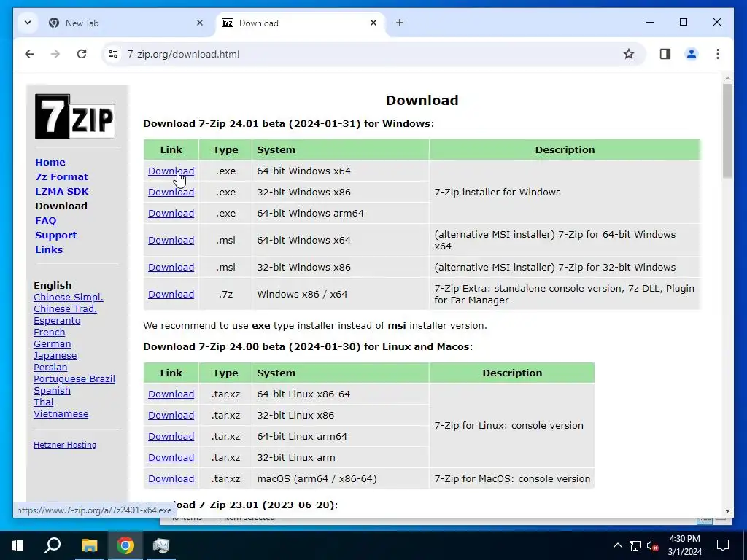
Task: Switch language to Vietnamese
Action: pyautogui.click(x=61, y=414)
